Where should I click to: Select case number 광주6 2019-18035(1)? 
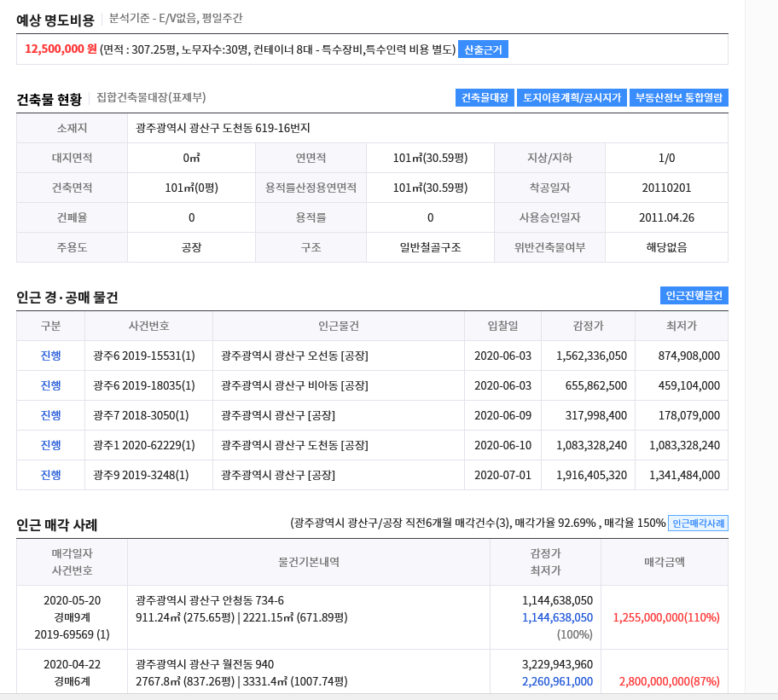coord(144,385)
